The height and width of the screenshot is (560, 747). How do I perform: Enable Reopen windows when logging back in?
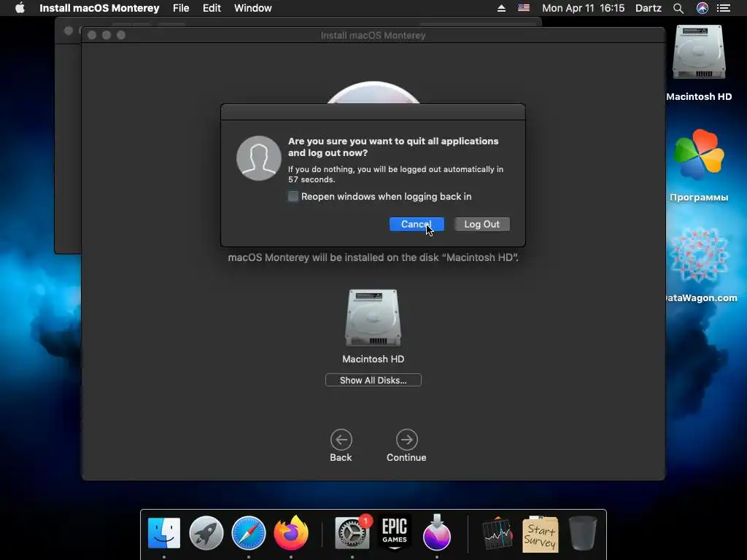point(293,196)
